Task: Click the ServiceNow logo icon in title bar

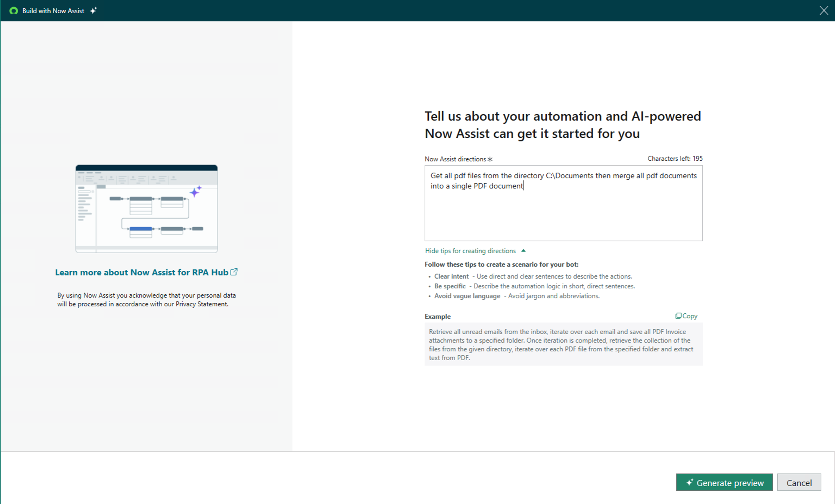Action: pyautogui.click(x=14, y=11)
